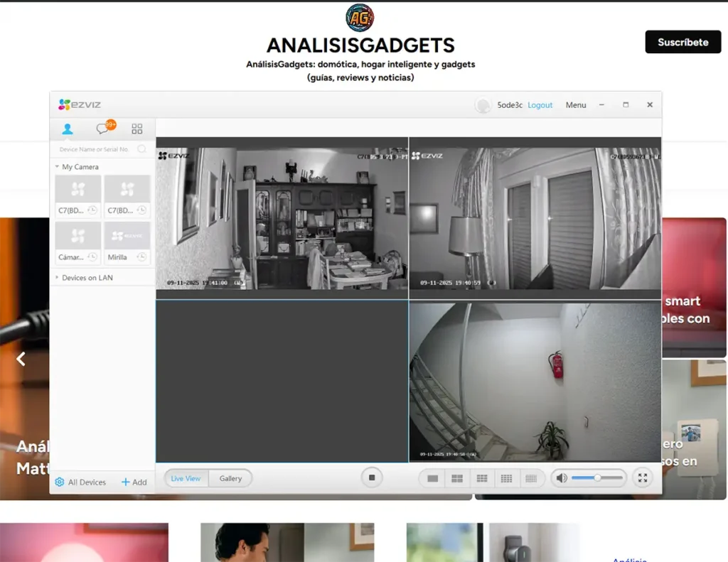This screenshot has width=728, height=562.
Task: Switch to nine-window grid layout
Action: coord(482,479)
